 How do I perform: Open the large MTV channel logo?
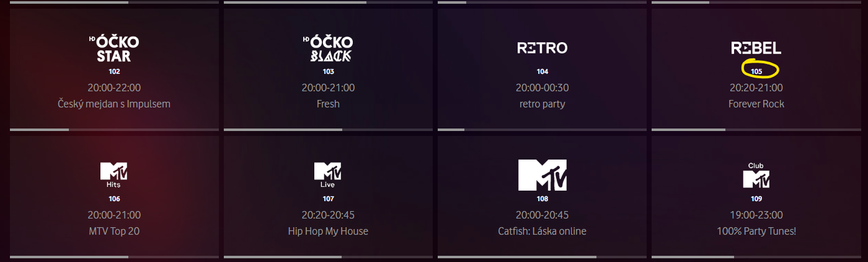tap(542, 175)
